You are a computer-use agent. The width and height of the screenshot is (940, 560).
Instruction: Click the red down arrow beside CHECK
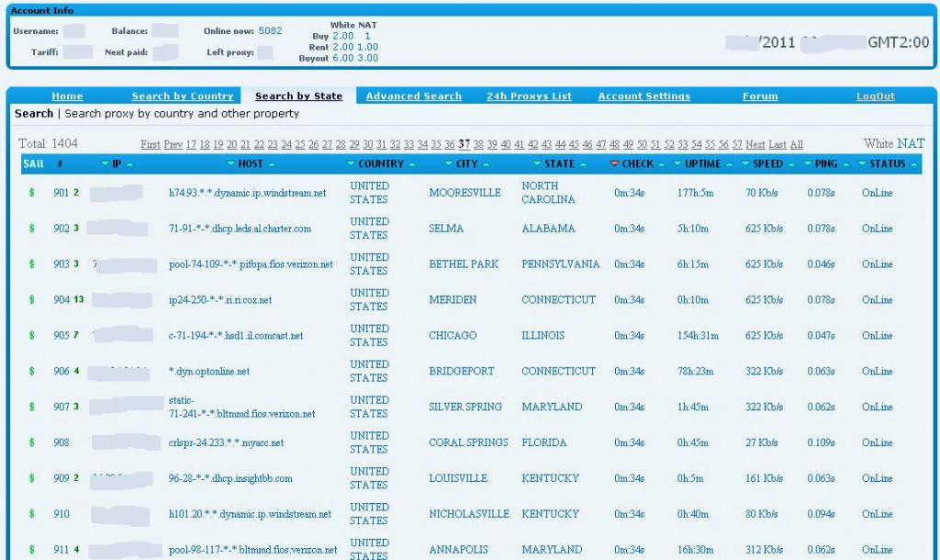pyautogui.click(x=614, y=163)
